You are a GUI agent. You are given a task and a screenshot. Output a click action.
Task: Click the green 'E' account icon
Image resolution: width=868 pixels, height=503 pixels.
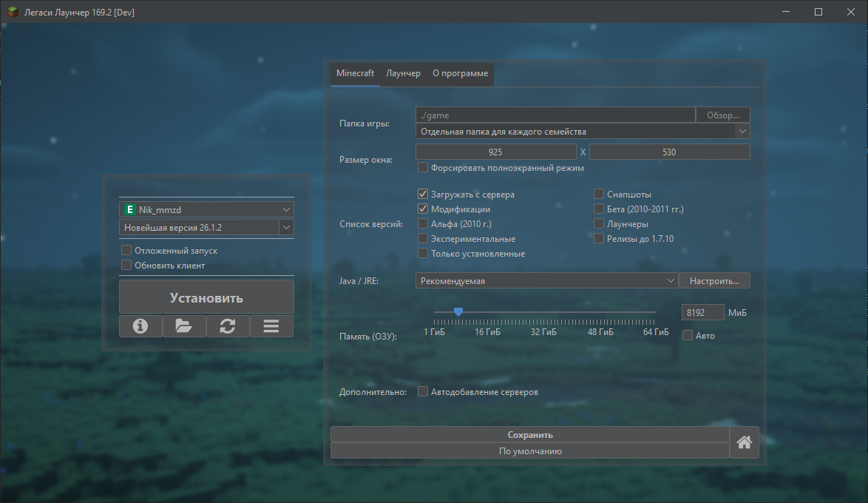pos(129,209)
